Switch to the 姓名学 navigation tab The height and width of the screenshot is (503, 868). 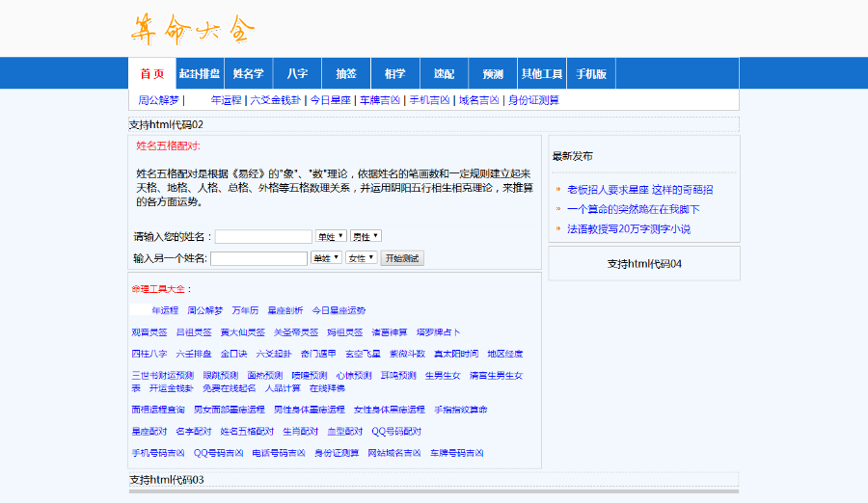pos(248,74)
